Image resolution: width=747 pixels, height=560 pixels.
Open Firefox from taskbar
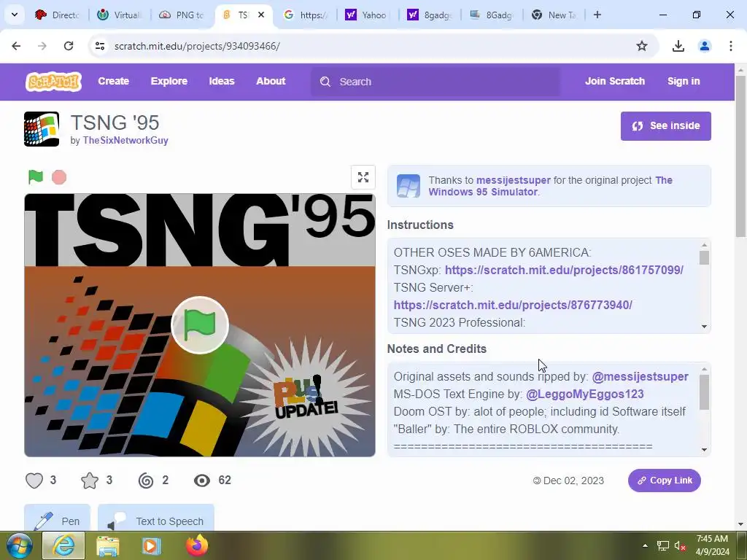(197, 545)
